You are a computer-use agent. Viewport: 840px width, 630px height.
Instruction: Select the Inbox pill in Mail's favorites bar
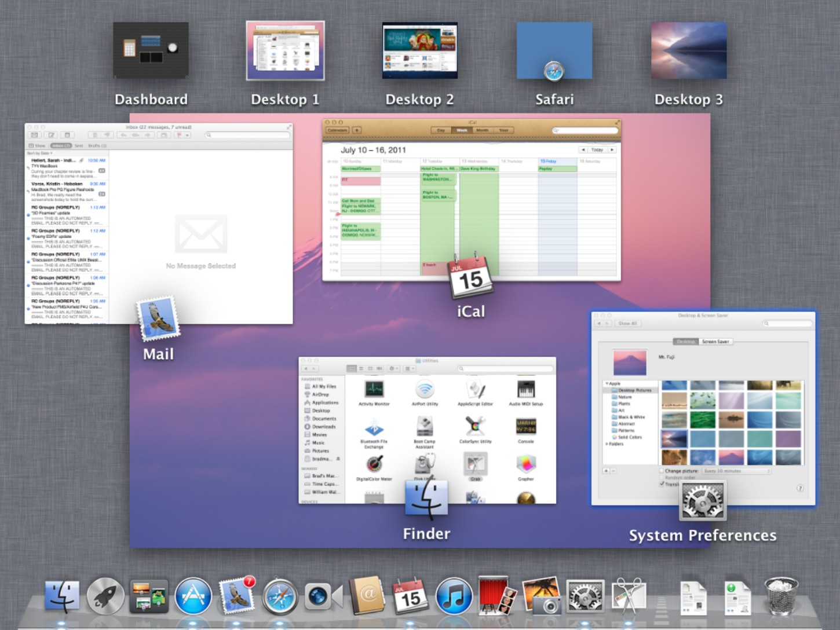click(x=60, y=145)
